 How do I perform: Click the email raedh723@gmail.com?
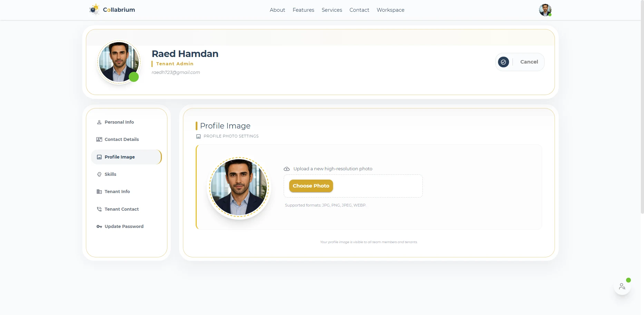[176, 73]
